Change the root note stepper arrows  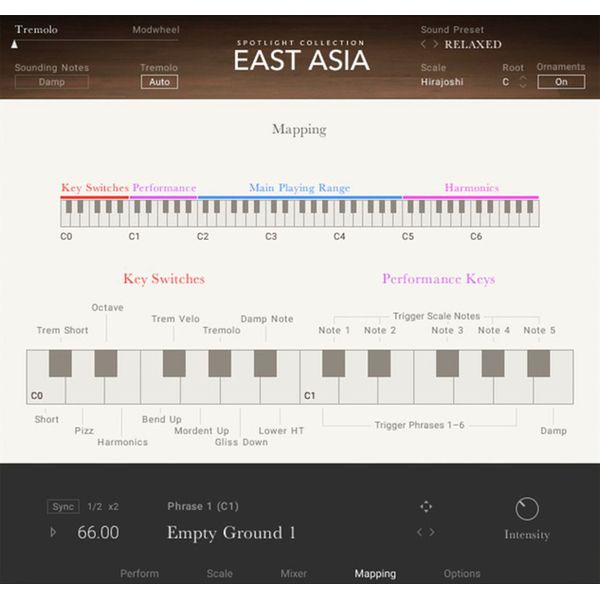[523, 82]
